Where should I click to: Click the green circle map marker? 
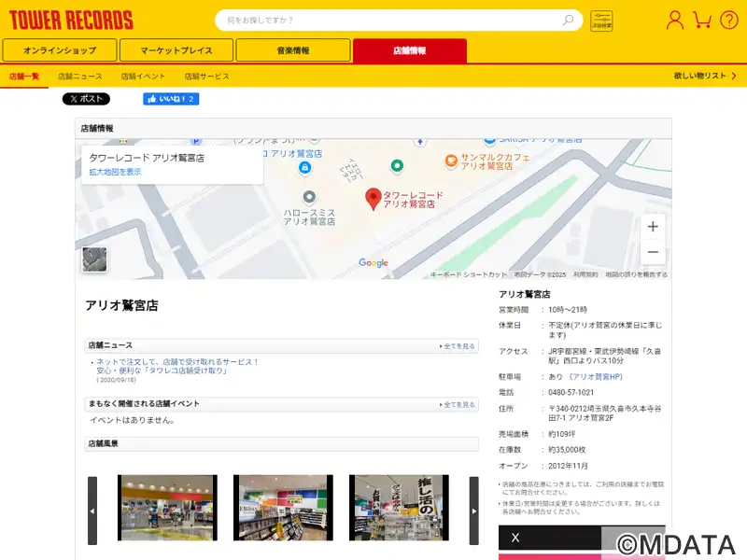(x=397, y=166)
